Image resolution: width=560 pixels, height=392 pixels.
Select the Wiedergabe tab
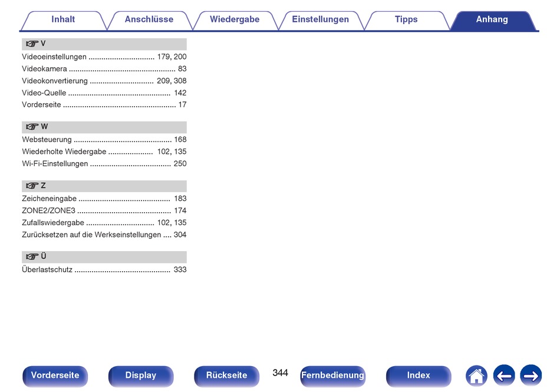pos(235,19)
